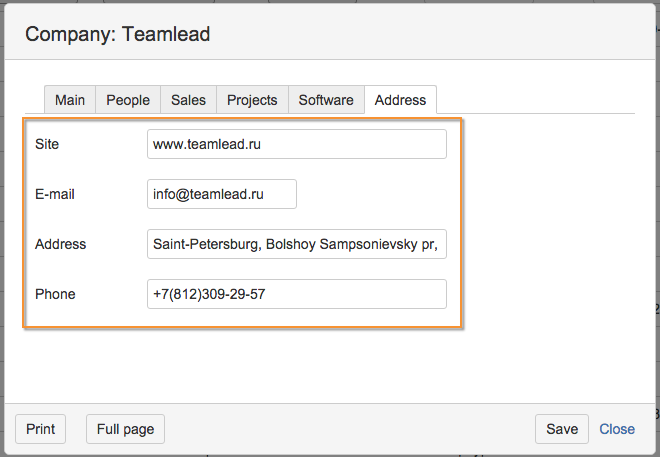Focus the Site field with www.teamlead.ru

pyautogui.click(x=296, y=144)
